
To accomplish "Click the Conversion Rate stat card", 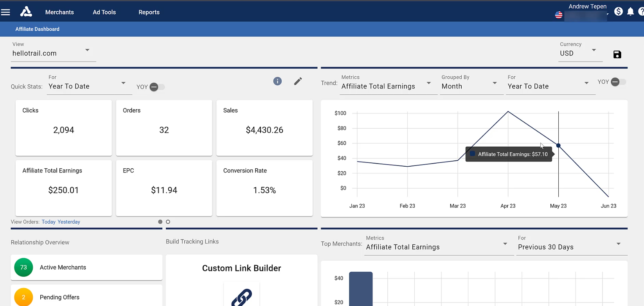I will coord(264,188).
